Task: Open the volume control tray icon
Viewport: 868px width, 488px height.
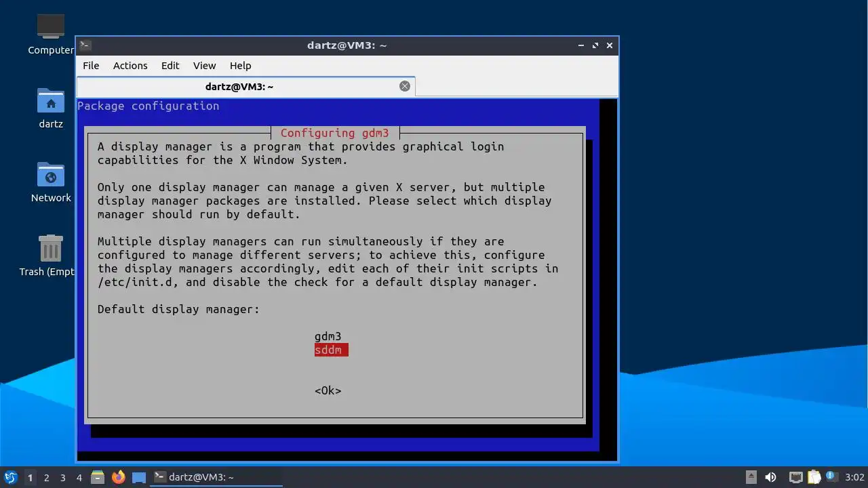Action: click(x=771, y=477)
